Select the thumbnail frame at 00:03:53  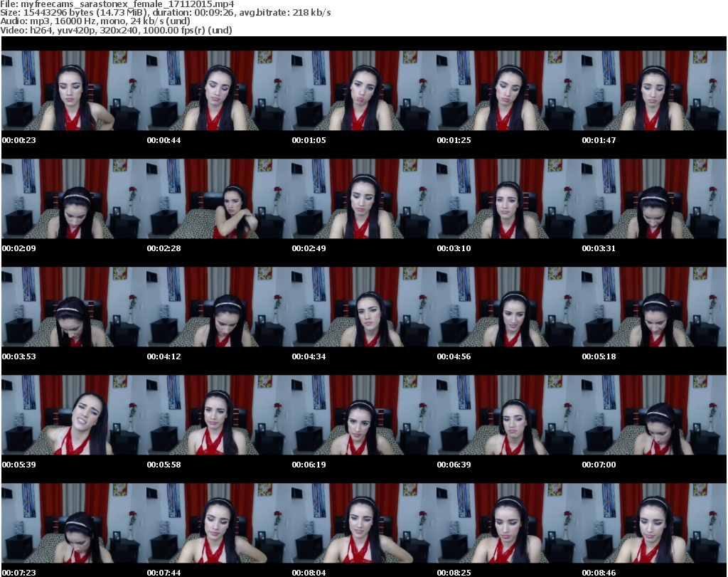point(74,307)
